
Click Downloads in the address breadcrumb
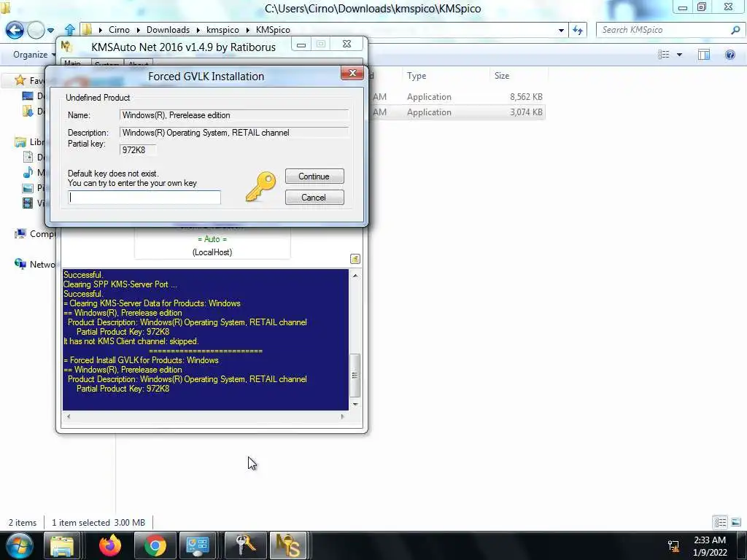[169, 29]
